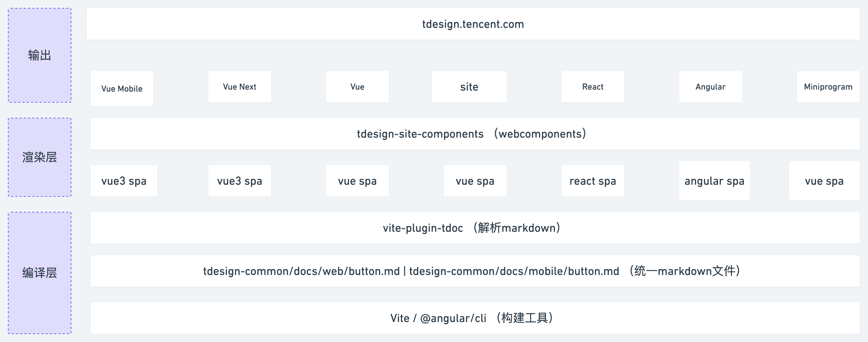Select the 编译层 dashed label block
868x342 pixels.
[x=40, y=273]
